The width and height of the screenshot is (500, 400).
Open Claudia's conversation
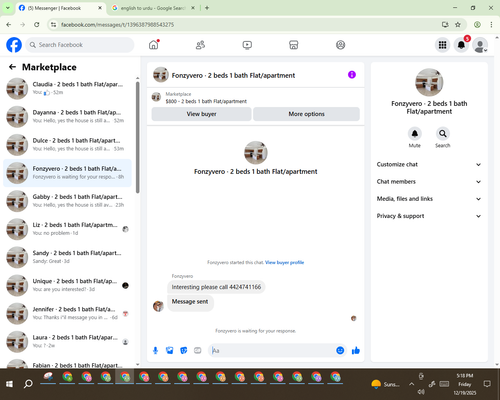[67, 88]
